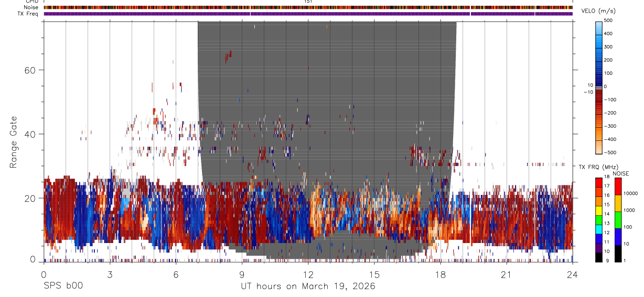Click the 18 tick on the UT hours axis

coord(441,274)
